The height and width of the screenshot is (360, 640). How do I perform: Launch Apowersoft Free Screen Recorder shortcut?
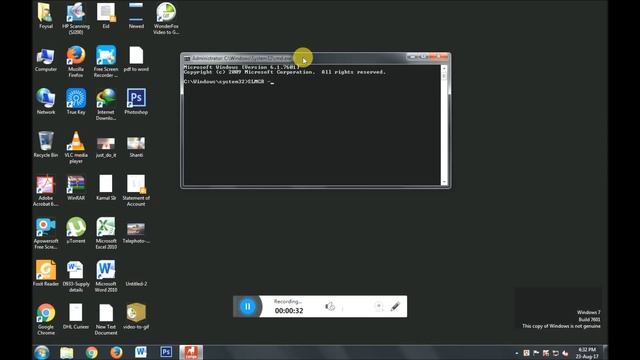[x=45, y=233]
